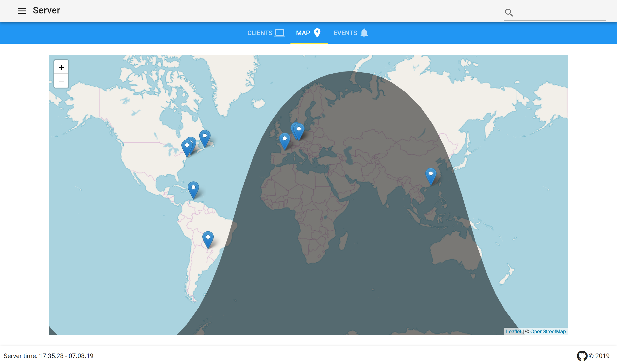Select the map marker in Brazil
Viewport: 617px width, 364px height.
click(208, 238)
